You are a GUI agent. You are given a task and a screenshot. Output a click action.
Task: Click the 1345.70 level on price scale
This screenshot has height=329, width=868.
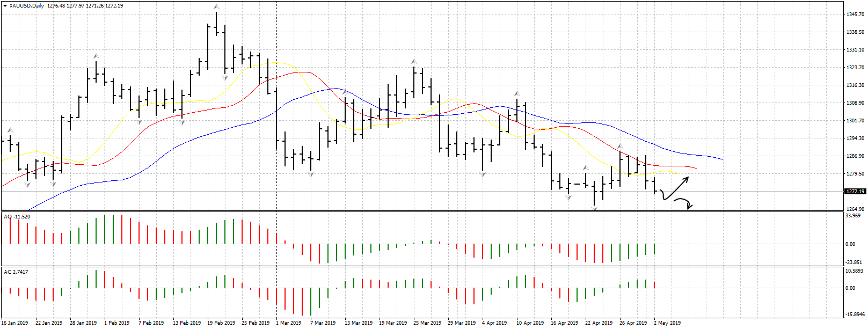[x=855, y=14]
